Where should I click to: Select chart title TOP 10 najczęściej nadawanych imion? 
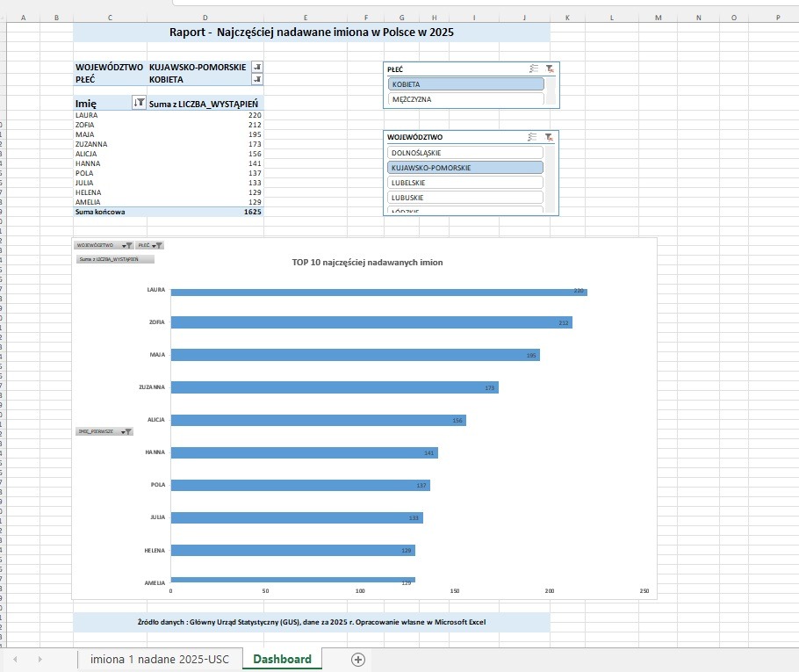click(367, 262)
